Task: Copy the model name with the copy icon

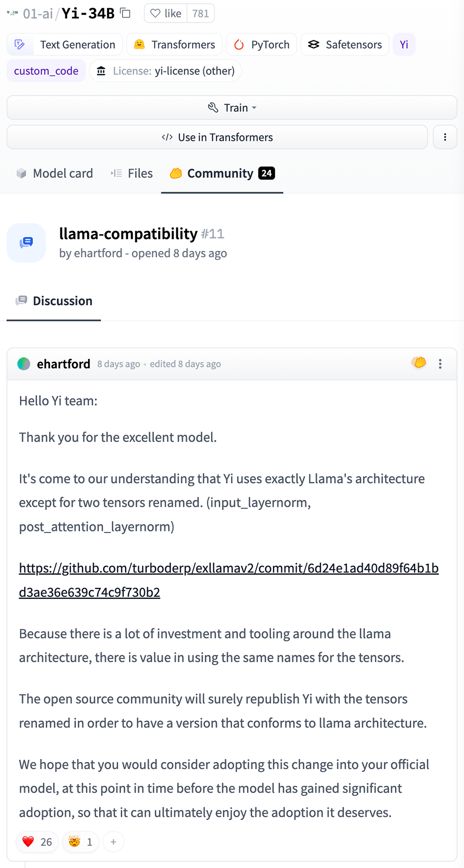Action: [x=125, y=13]
